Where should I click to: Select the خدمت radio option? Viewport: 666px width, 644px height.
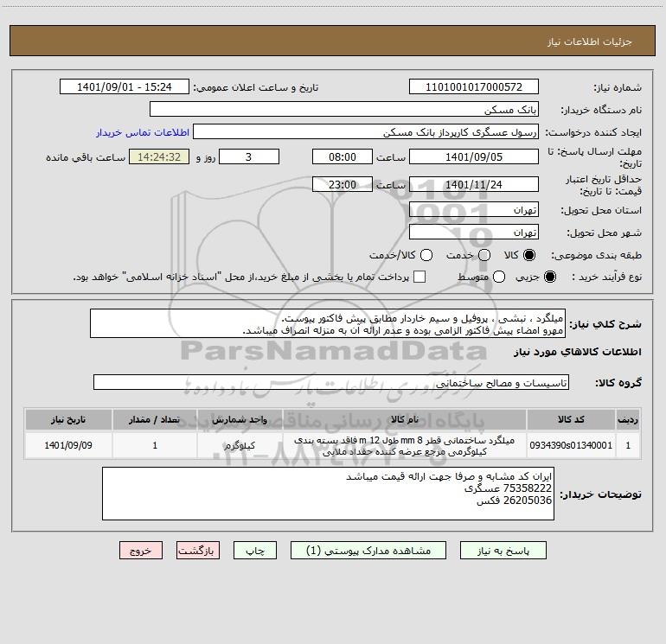483,255
